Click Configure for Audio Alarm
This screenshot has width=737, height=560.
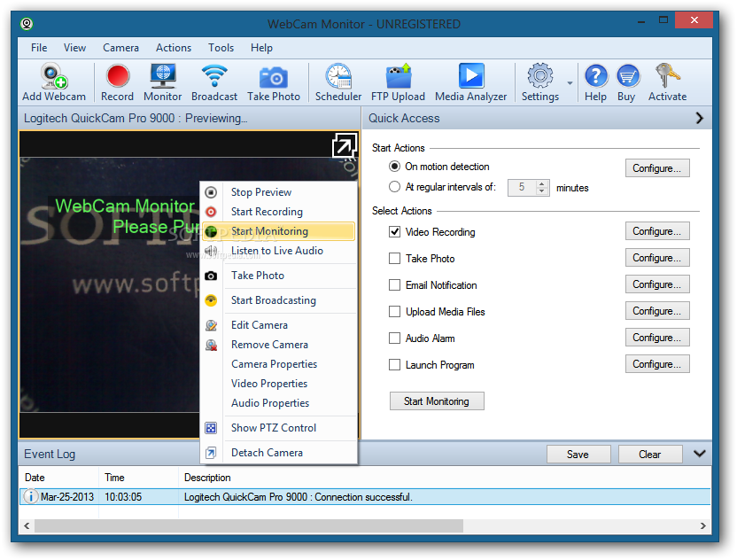click(657, 338)
